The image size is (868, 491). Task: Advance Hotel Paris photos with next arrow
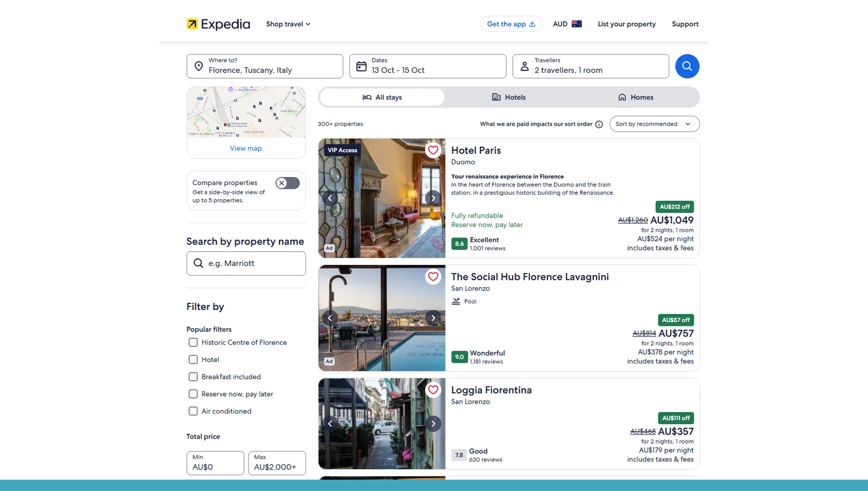433,198
